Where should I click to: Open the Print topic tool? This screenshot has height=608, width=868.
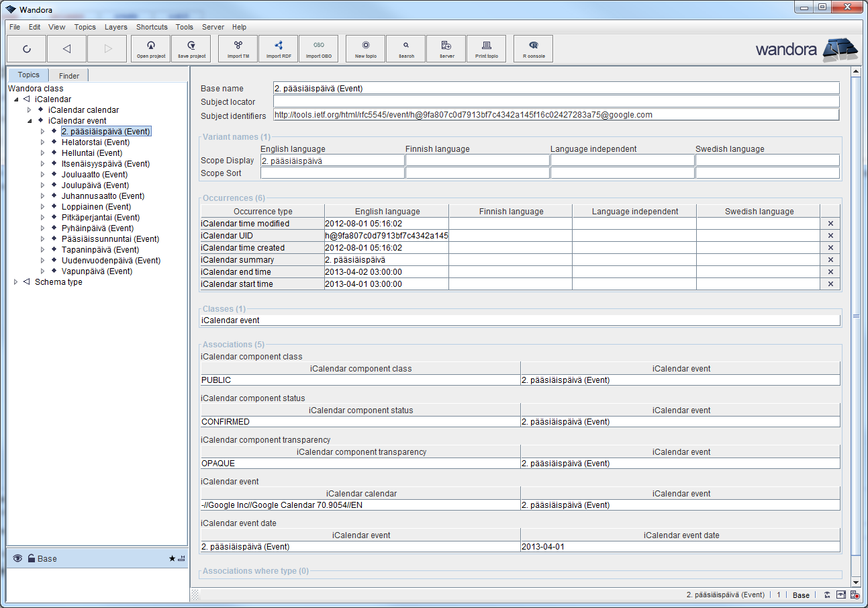[x=486, y=48]
